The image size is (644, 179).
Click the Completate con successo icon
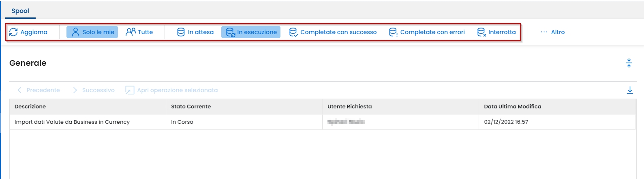click(x=293, y=32)
